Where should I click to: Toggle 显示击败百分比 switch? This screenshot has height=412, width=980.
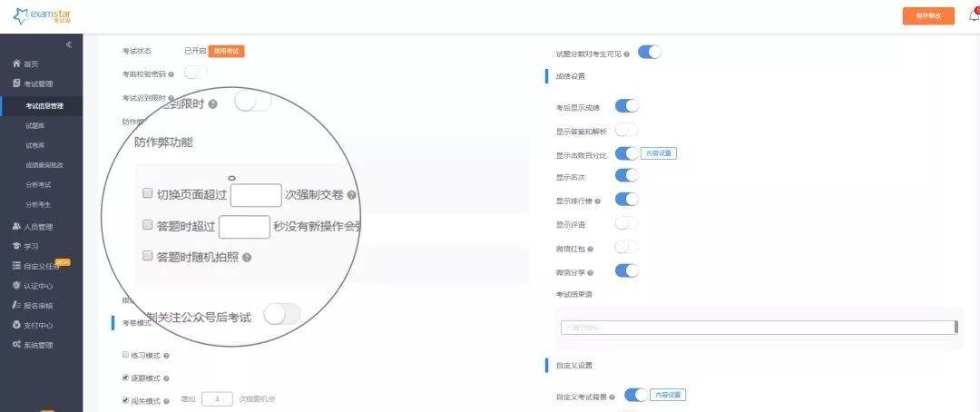coord(627,153)
